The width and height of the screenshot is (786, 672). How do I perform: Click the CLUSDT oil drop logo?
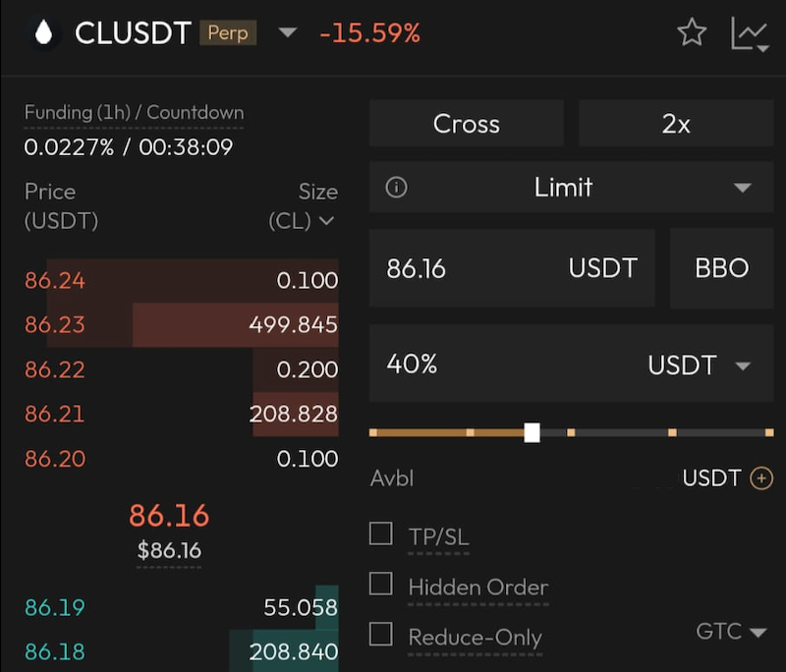pyautogui.click(x=43, y=32)
